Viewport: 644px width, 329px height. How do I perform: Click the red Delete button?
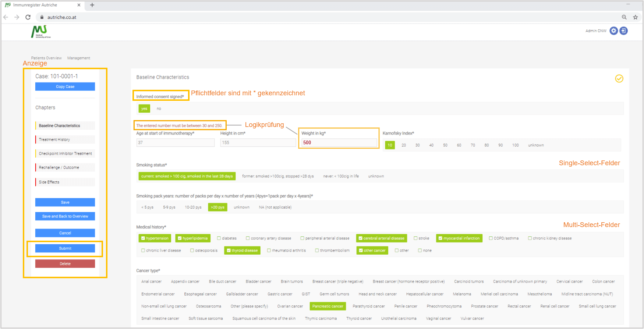[x=65, y=264]
